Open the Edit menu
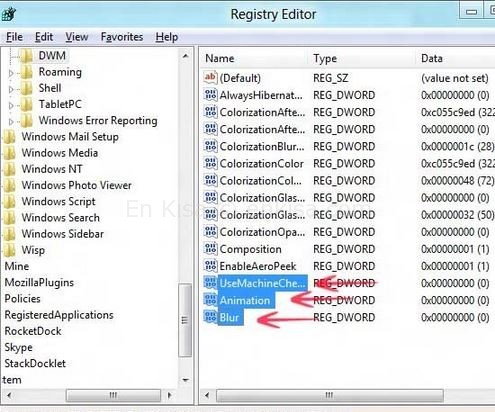 [44, 37]
